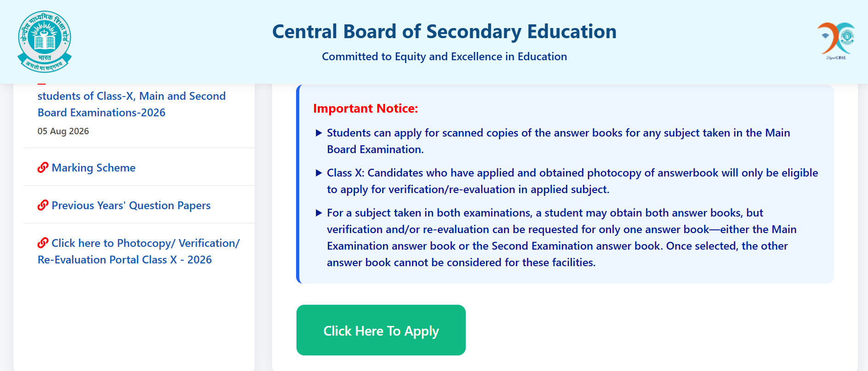Click the first bullet arrow in notice
Image resolution: width=868 pixels, height=371 pixels.
pyautogui.click(x=319, y=133)
